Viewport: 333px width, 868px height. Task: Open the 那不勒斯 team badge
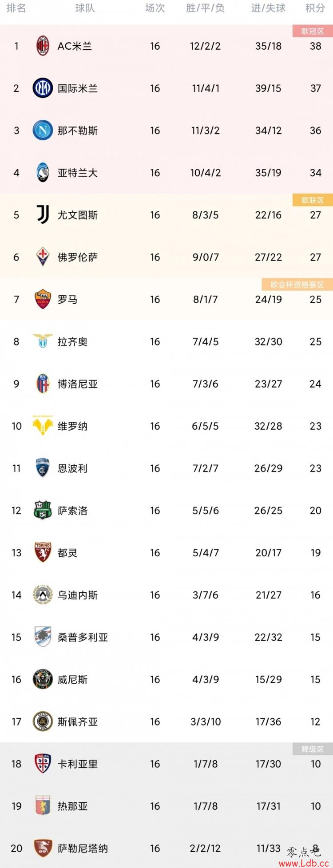tap(43, 130)
